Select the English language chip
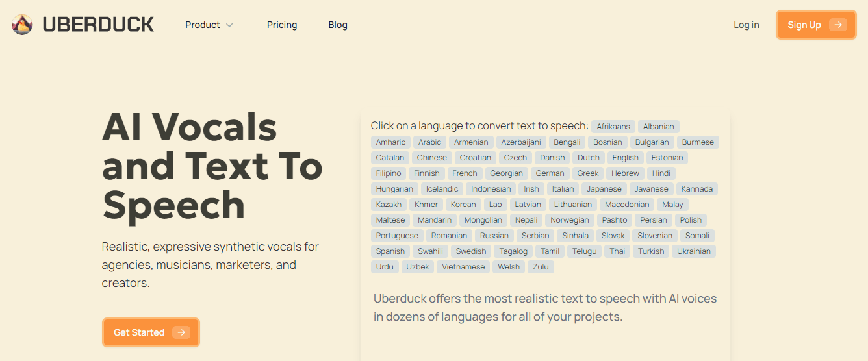The image size is (868, 361). pyautogui.click(x=626, y=158)
